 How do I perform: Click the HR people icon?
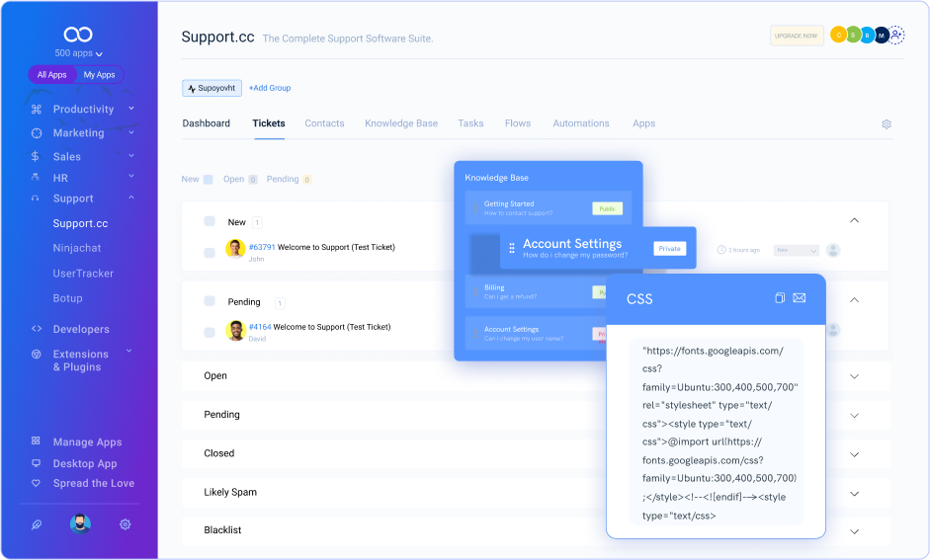(35, 177)
